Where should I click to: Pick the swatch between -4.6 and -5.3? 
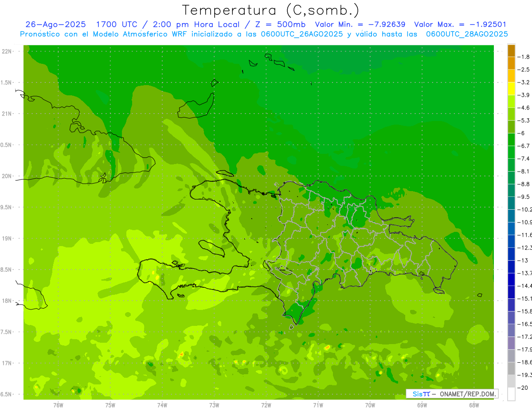coord(511,114)
